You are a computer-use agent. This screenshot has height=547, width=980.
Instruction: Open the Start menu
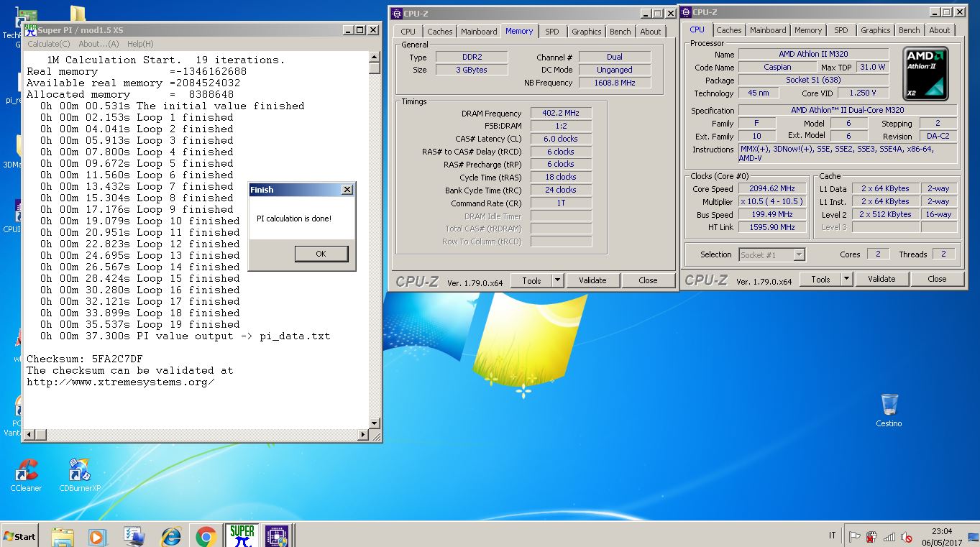[20, 536]
